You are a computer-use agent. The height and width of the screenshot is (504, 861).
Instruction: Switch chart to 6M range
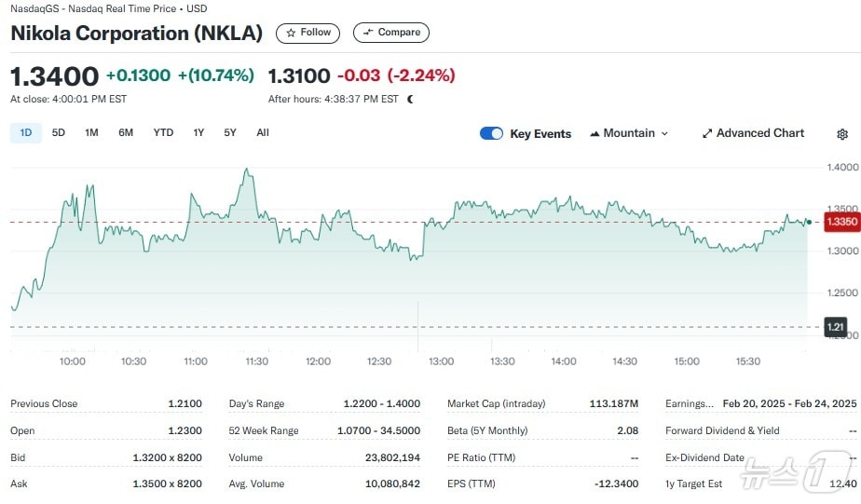(x=126, y=132)
